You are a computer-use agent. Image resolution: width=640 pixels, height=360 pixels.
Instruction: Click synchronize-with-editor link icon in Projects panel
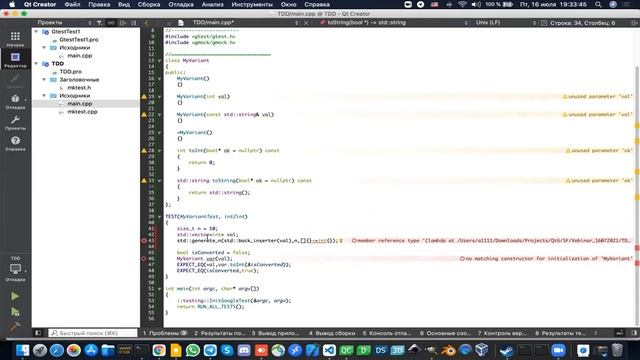click(x=111, y=23)
